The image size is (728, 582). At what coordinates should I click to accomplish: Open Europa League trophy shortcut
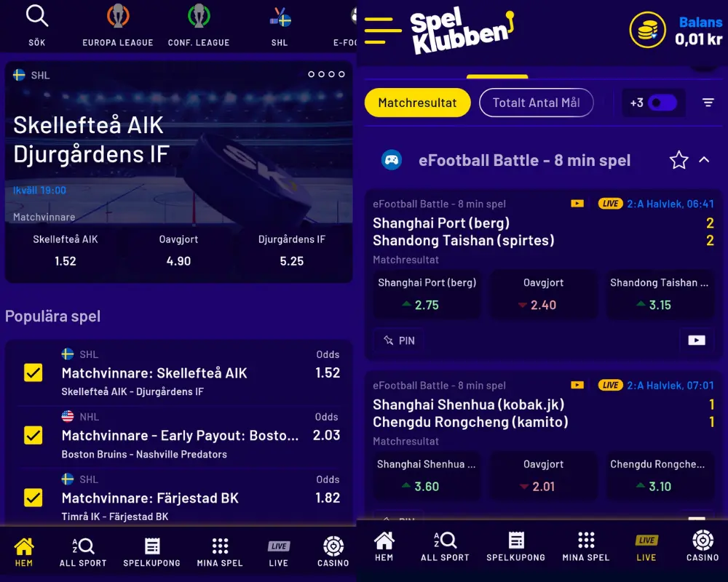click(x=118, y=25)
